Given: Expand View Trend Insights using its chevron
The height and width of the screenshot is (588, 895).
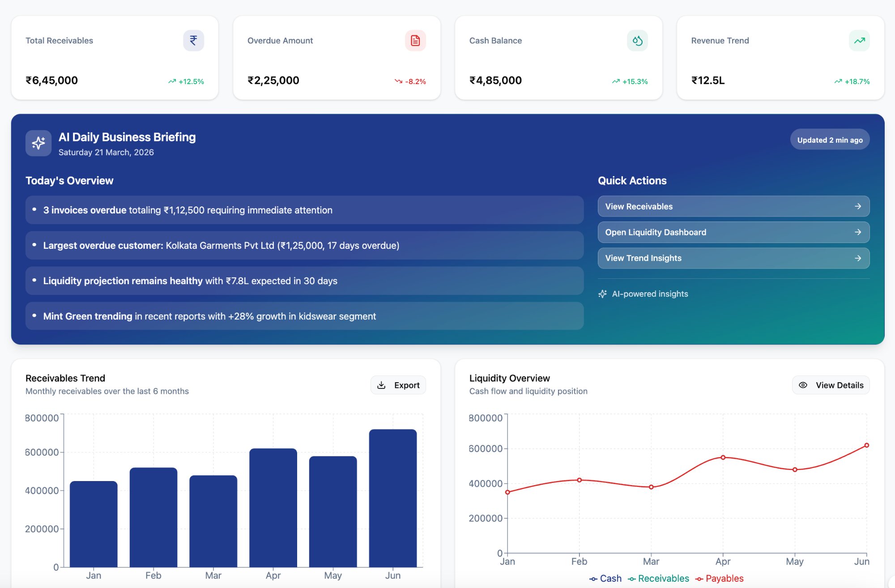Looking at the screenshot, I should point(857,258).
